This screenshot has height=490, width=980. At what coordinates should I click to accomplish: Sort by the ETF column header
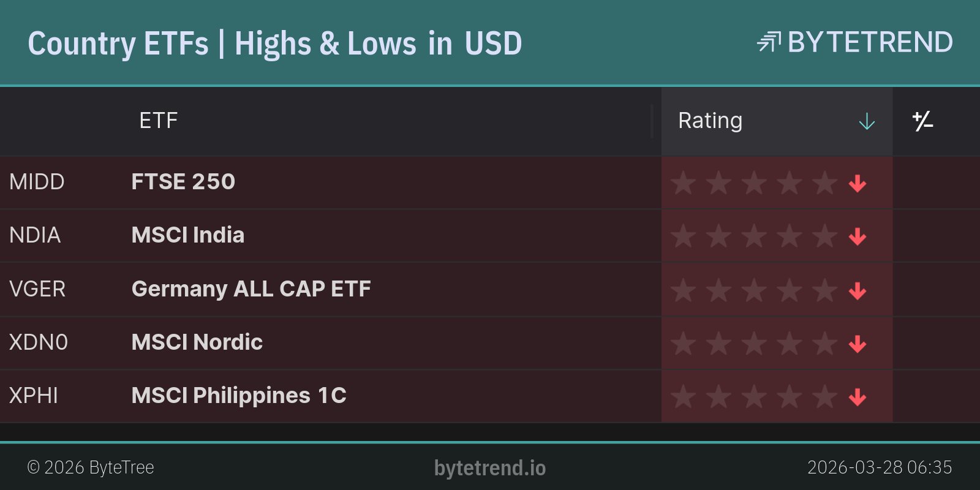pos(158,121)
